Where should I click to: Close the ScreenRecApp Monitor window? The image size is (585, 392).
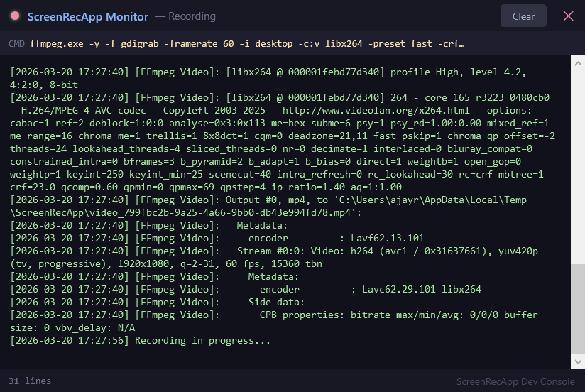point(568,16)
